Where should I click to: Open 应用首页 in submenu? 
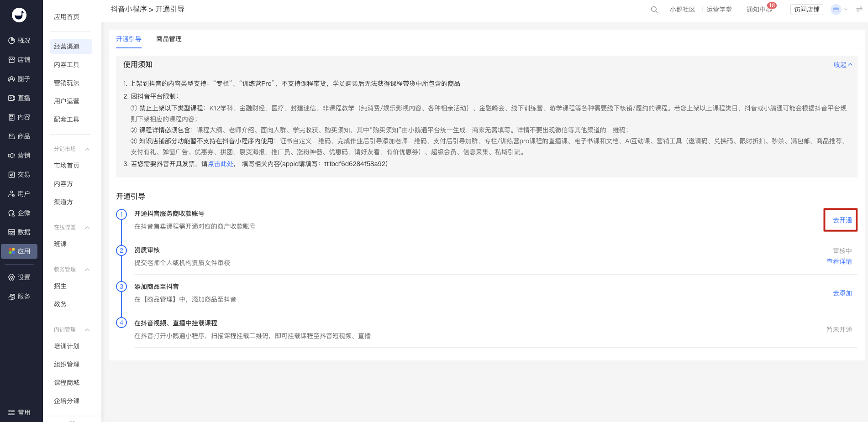[x=67, y=17]
